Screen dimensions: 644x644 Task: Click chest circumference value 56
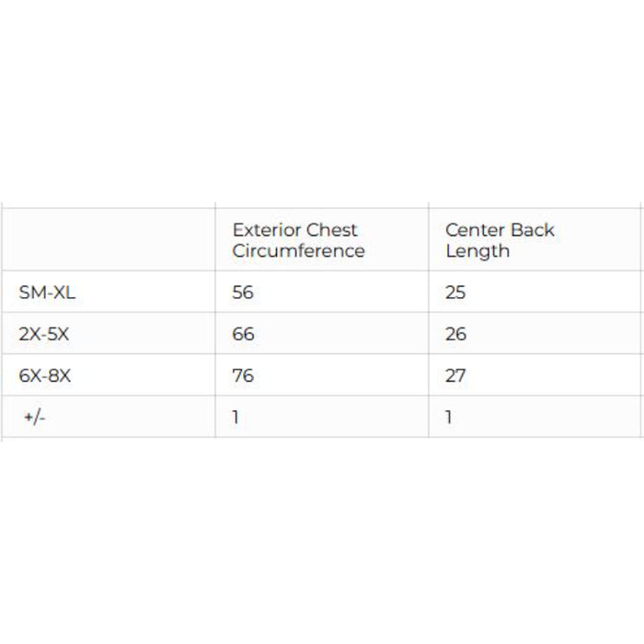tap(243, 293)
